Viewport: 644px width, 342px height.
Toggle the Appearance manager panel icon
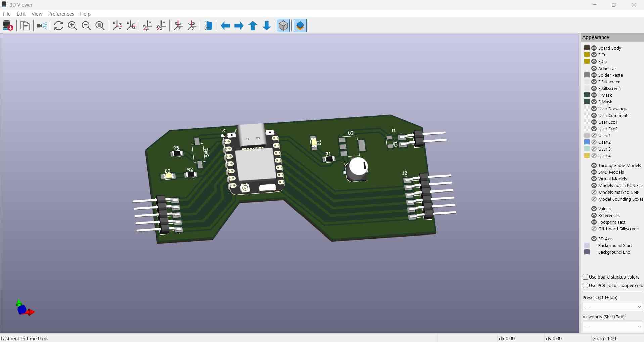click(300, 26)
